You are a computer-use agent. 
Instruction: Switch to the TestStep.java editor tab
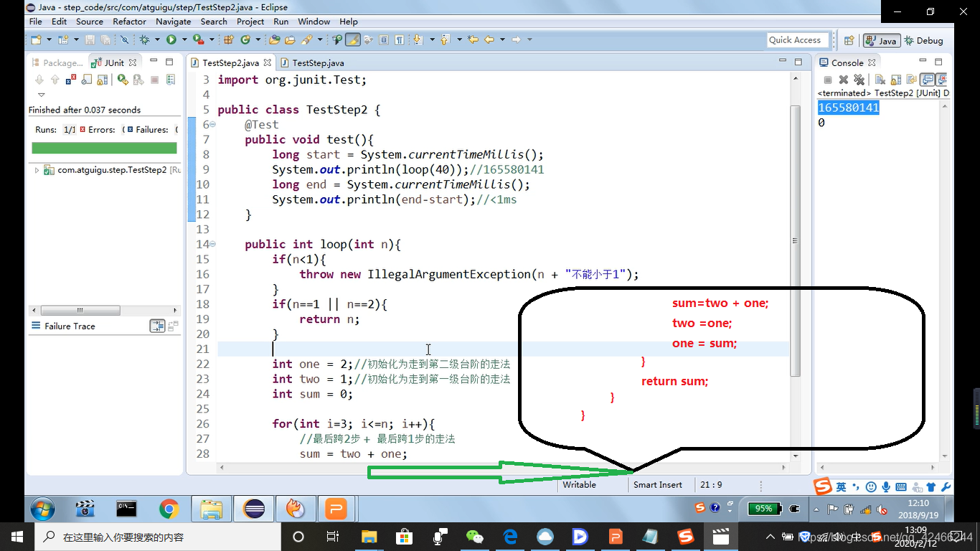[x=313, y=63]
